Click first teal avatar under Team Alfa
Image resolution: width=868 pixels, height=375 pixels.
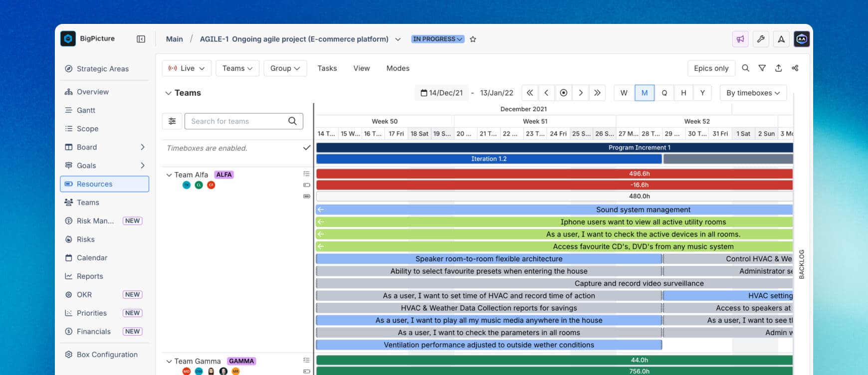tap(187, 185)
